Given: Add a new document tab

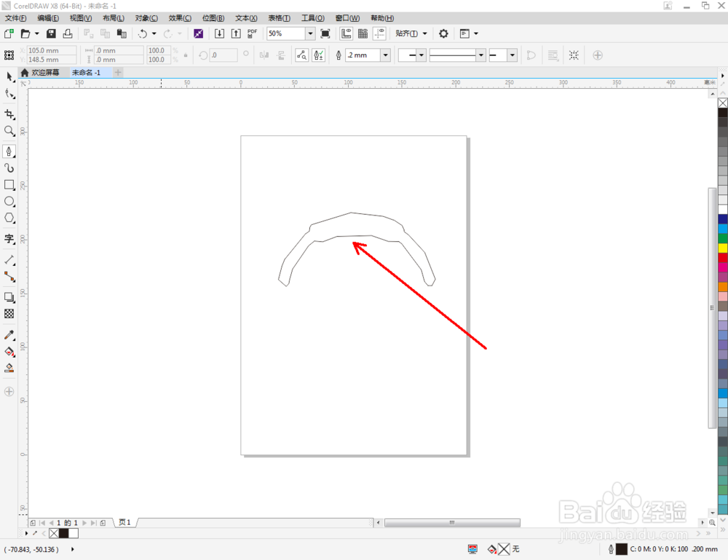Looking at the screenshot, I should click(x=118, y=72).
